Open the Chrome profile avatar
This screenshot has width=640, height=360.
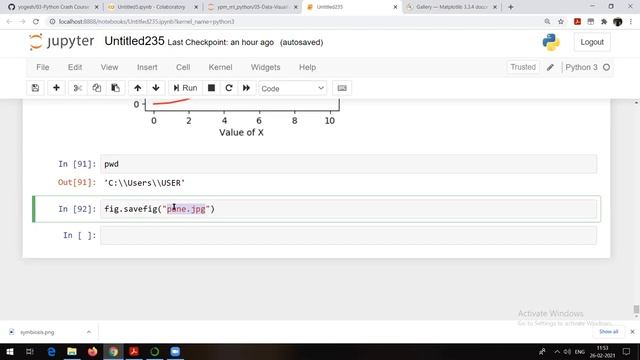tap(618, 22)
